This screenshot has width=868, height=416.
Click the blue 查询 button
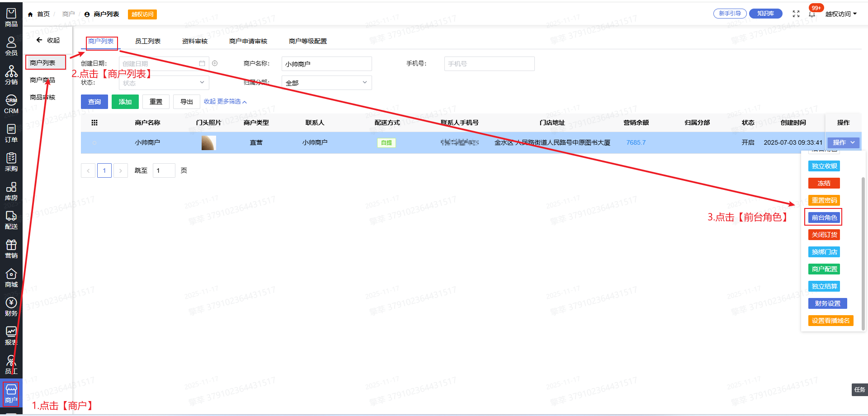click(94, 102)
